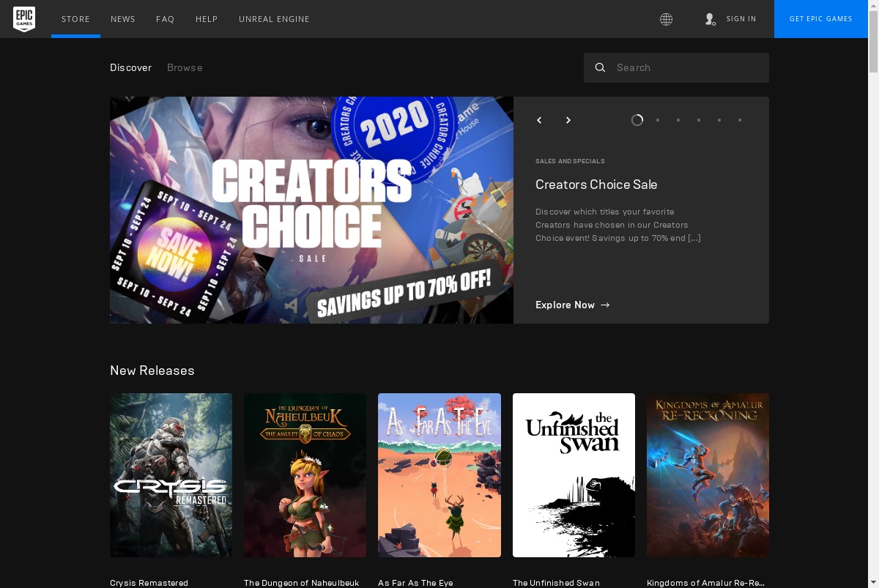Image resolution: width=879 pixels, height=588 pixels.
Task: Click the Sales and Specials label
Action: [570, 161]
